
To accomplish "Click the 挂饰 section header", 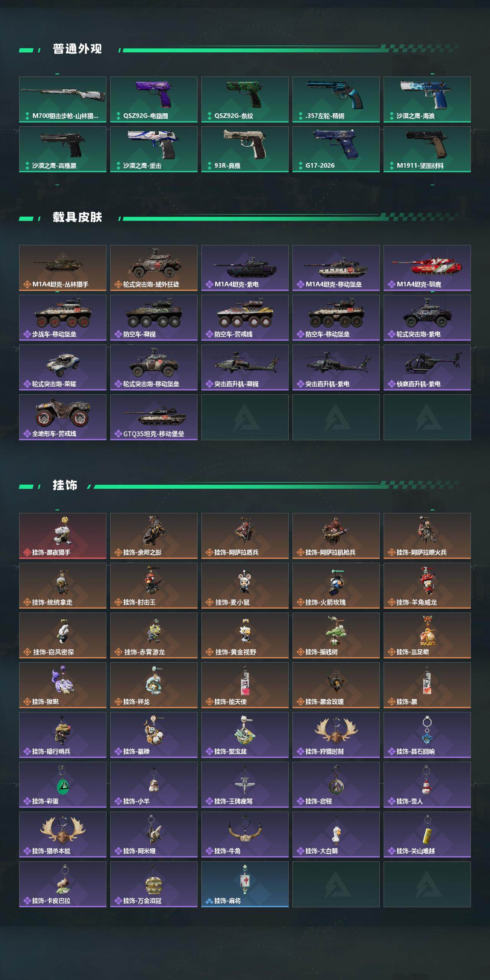I will pyautogui.click(x=65, y=485).
